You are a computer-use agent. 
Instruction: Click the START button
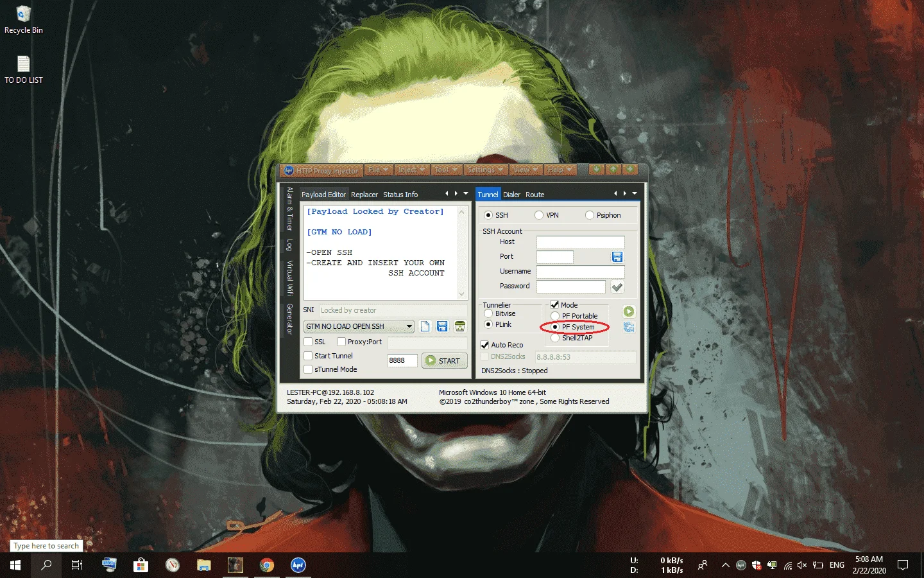point(444,361)
